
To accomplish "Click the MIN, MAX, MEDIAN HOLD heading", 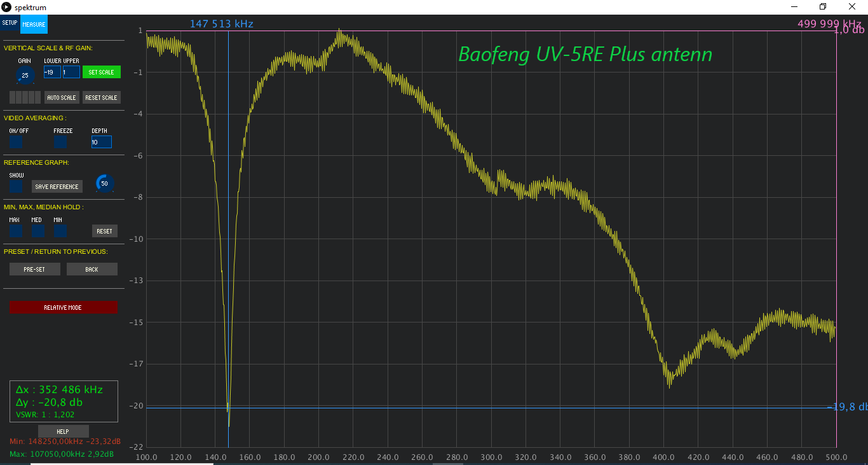I will 43,207.
